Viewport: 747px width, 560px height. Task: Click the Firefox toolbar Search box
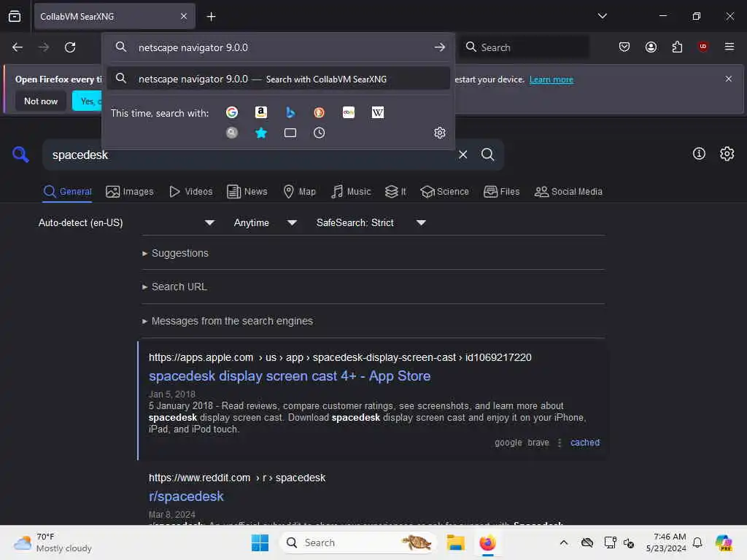click(x=524, y=47)
